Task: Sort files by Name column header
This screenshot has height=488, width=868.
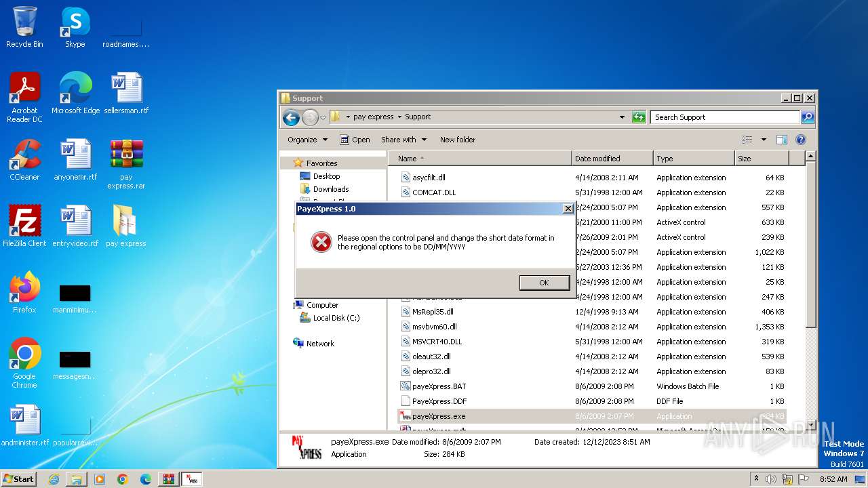Action: [480, 159]
